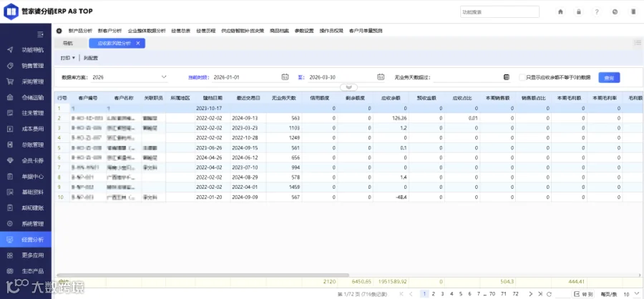Click the 转到 go-to-page button
Screen dimensions: 644x299
[x=584, y=294]
